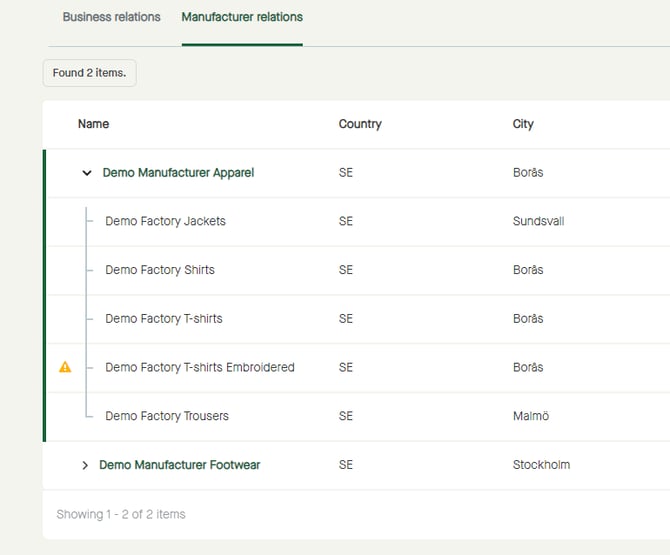Select Demo Factory Jackets row

(165, 221)
